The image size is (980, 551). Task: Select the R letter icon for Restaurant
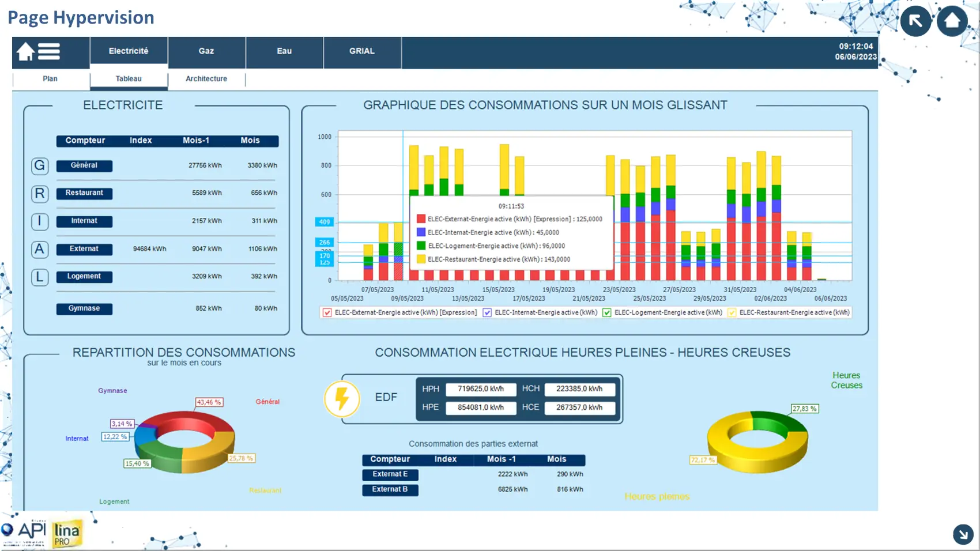click(40, 194)
